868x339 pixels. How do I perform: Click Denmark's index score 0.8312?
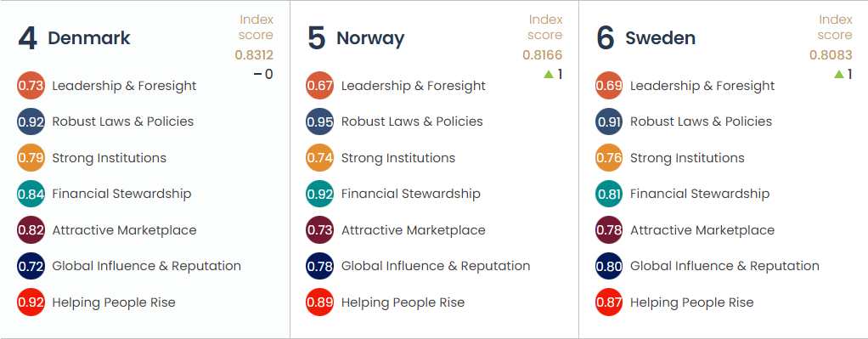pos(254,55)
